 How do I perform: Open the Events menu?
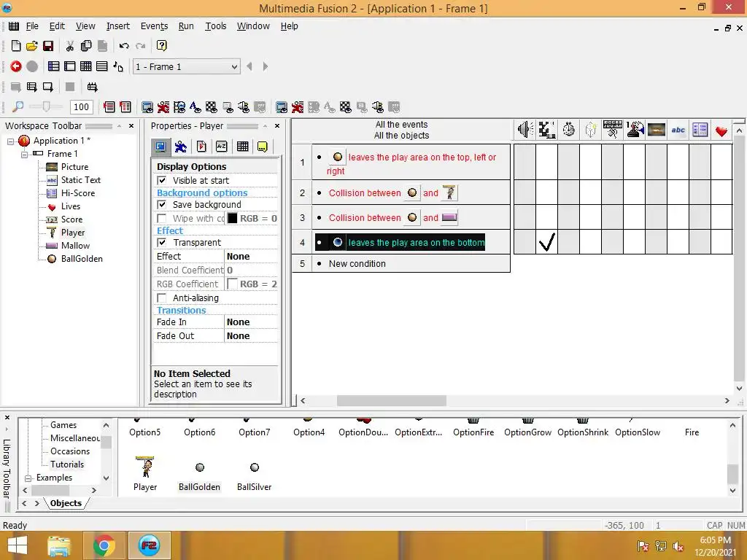point(154,26)
